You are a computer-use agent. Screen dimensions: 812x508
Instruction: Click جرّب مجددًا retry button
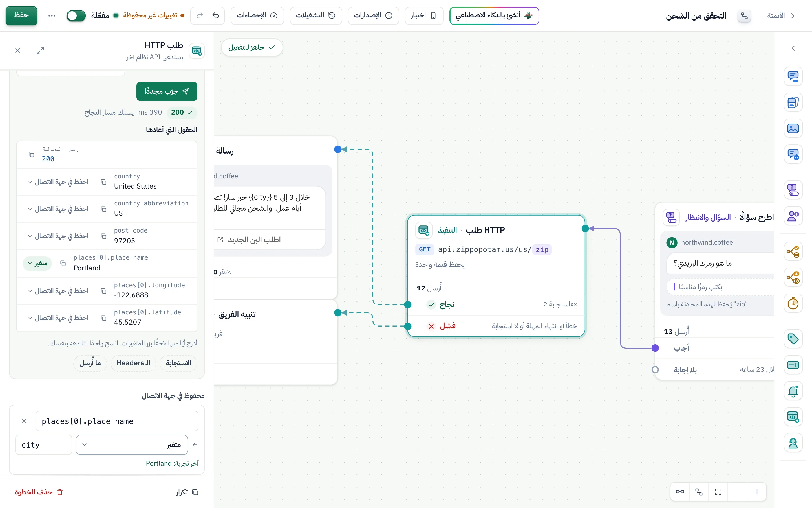pyautogui.click(x=167, y=91)
